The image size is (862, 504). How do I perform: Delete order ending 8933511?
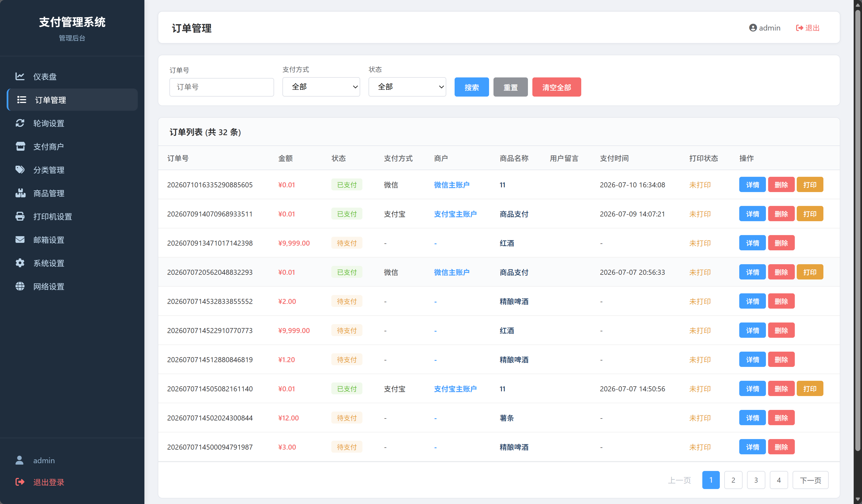[781, 214]
